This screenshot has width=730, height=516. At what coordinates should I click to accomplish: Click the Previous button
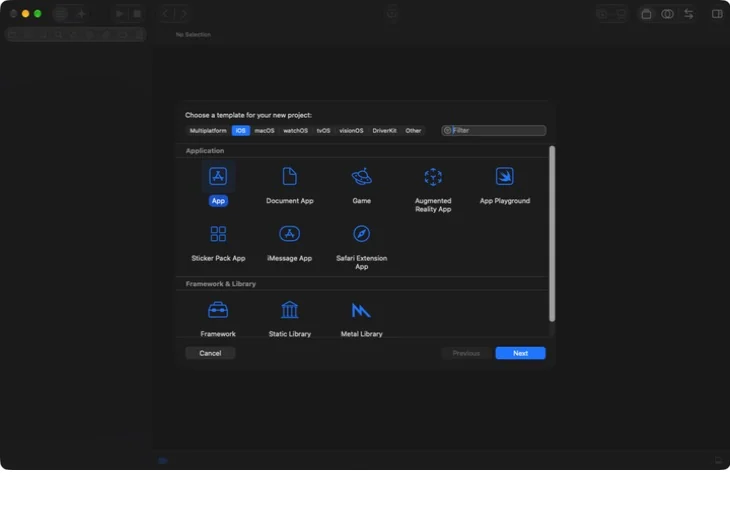click(x=466, y=353)
